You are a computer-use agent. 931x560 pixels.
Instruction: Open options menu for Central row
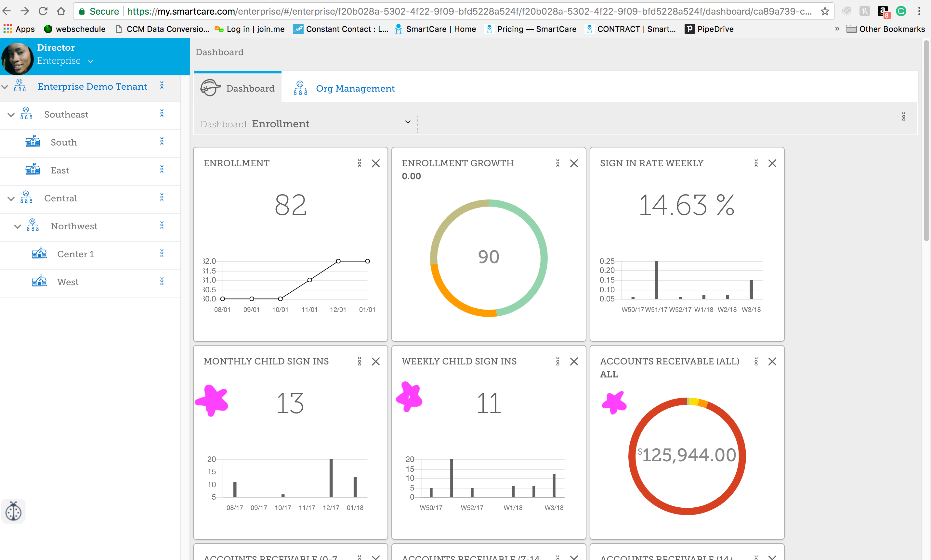[162, 197]
